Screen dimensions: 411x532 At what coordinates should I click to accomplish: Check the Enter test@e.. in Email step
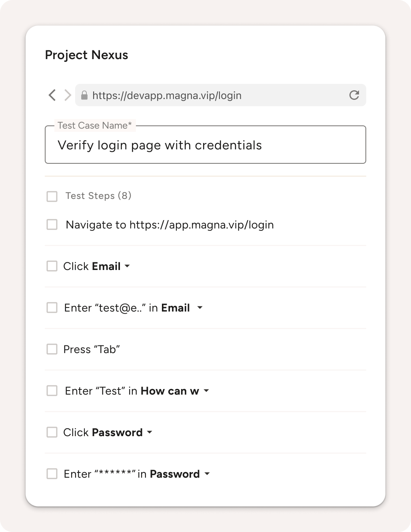[x=52, y=308]
